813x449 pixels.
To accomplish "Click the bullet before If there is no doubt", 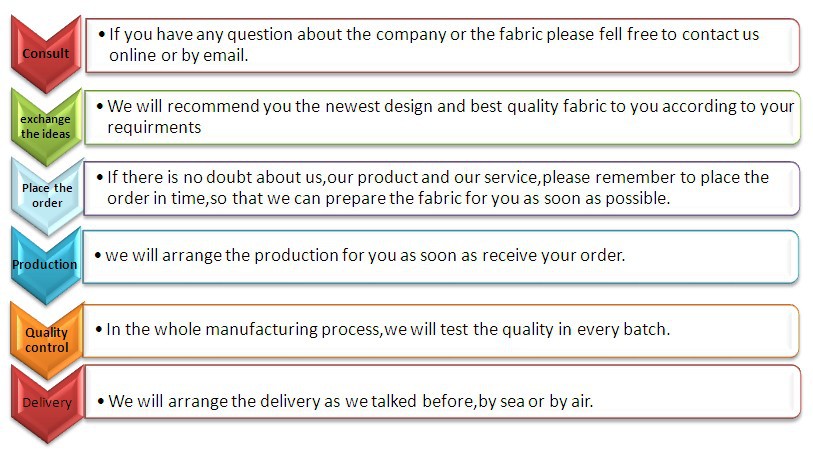I will pos(100,177).
